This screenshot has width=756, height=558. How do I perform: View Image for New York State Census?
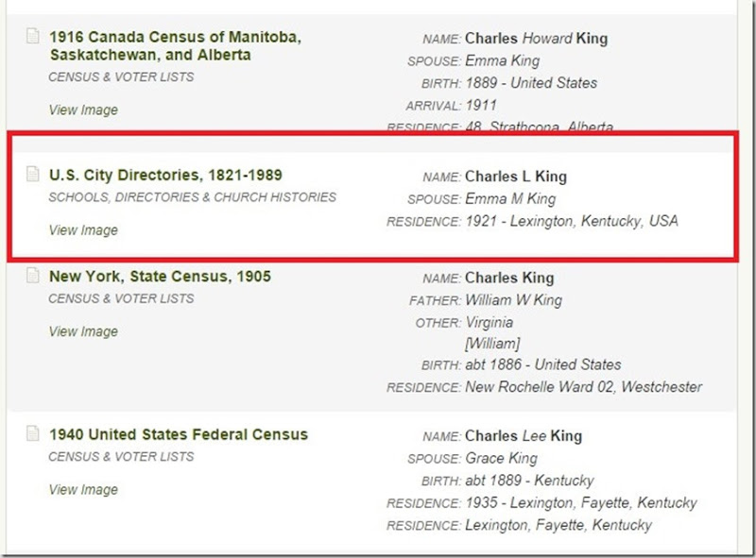83,331
